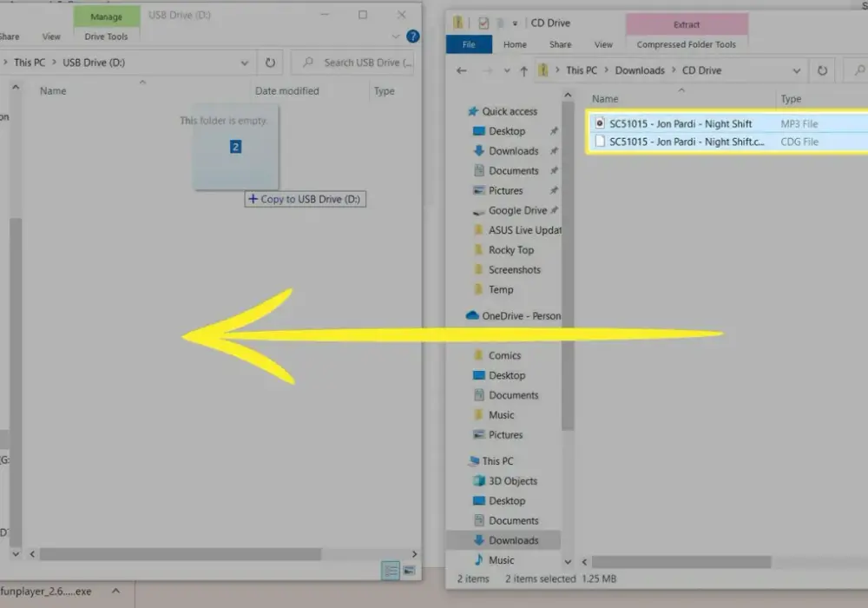The height and width of the screenshot is (608, 868).
Task: Open the View tab in CD Drive window
Action: click(x=603, y=44)
